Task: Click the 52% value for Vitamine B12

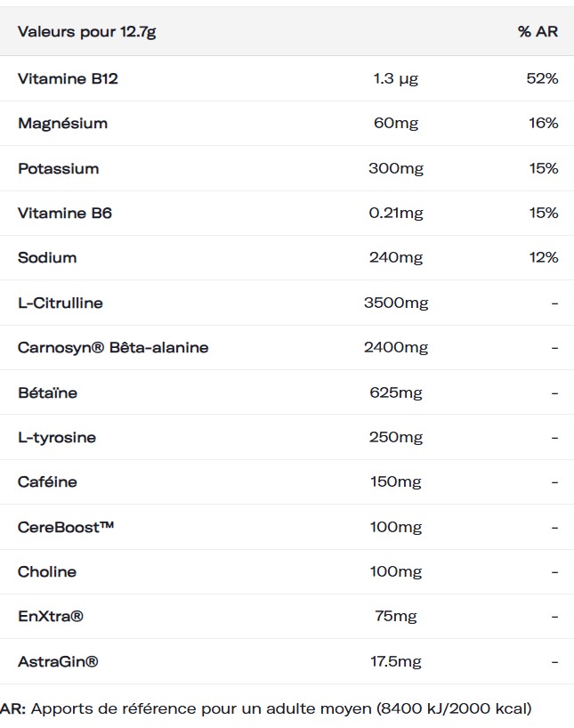Action: 542,78
